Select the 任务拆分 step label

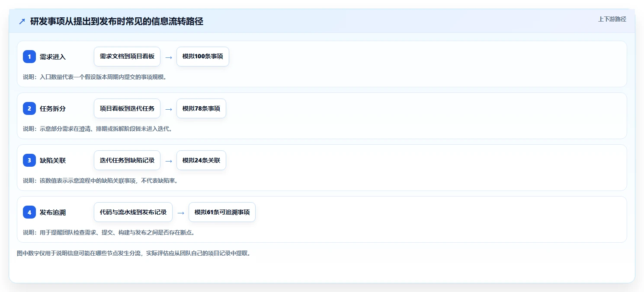(53, 108)
